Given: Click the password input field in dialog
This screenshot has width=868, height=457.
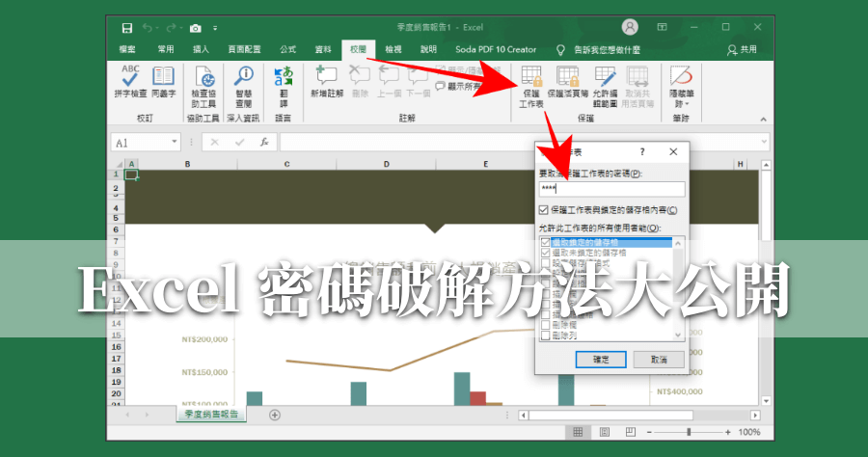Looking at the screenshot, I should click(611, 189).
